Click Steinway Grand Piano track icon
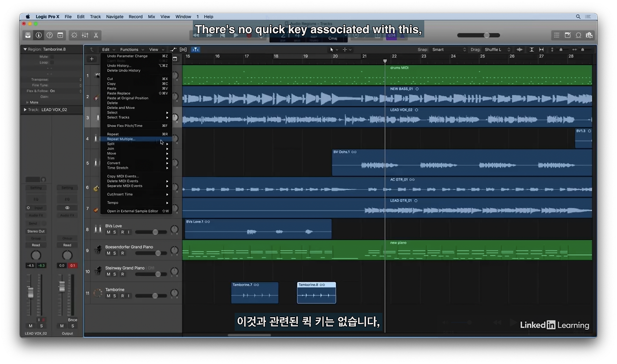The image size is (617, 364). tap(98, 271)
